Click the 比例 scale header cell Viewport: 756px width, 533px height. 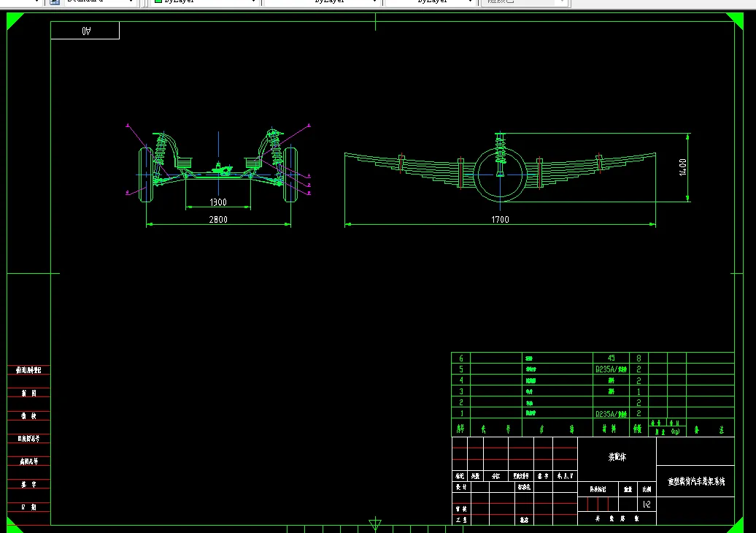click(x=647, y=489)
